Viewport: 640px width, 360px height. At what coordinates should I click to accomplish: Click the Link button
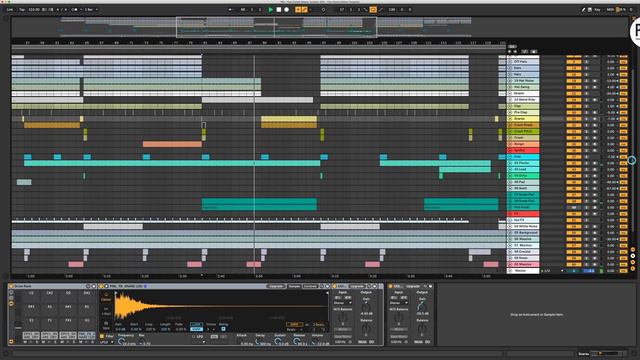(x=10, y=9)
